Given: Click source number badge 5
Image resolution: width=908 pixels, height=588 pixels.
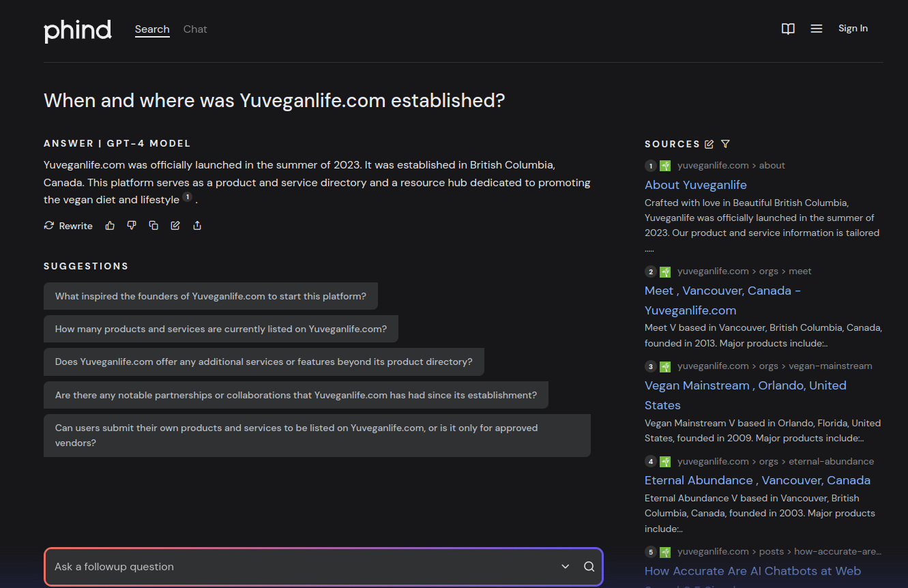Looking at the screenshot, I should pos(651,552).
